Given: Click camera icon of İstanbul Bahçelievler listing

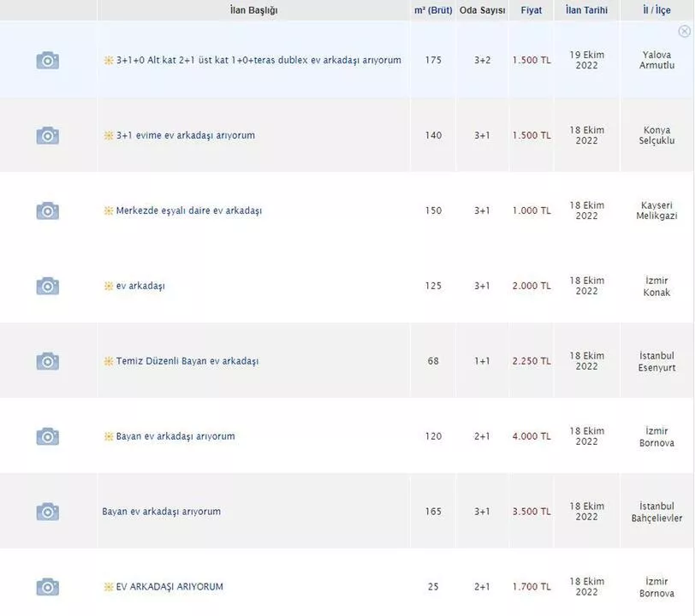Looking at the screenshot, I should click(48, 512).
